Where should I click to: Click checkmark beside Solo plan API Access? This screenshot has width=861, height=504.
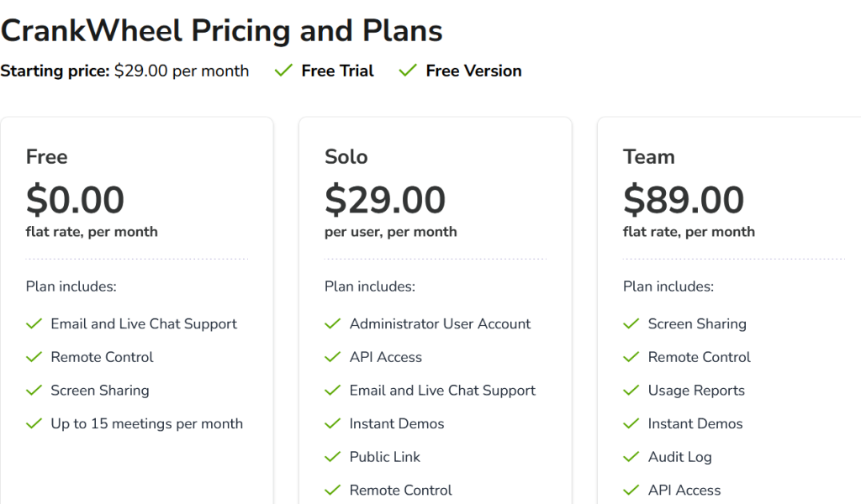[x=333, y=357]
